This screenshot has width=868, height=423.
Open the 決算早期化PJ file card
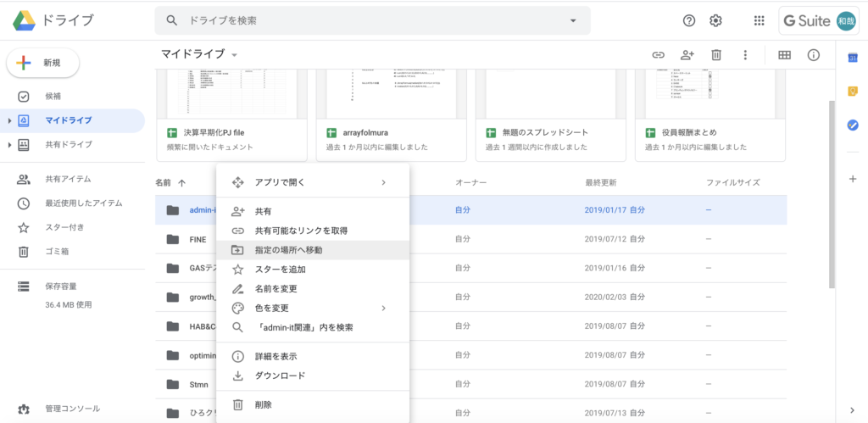tap(232, 115)
